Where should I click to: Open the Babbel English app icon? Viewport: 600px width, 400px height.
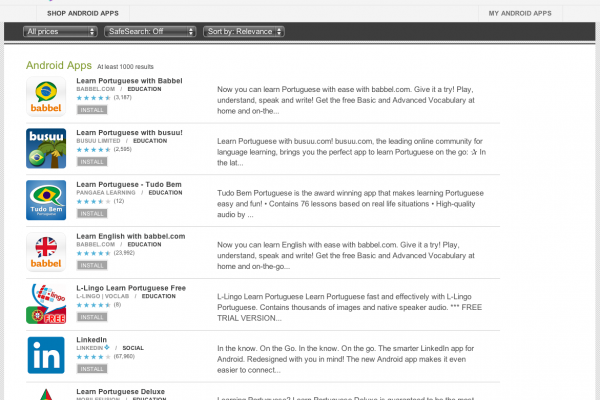[46, 252]
